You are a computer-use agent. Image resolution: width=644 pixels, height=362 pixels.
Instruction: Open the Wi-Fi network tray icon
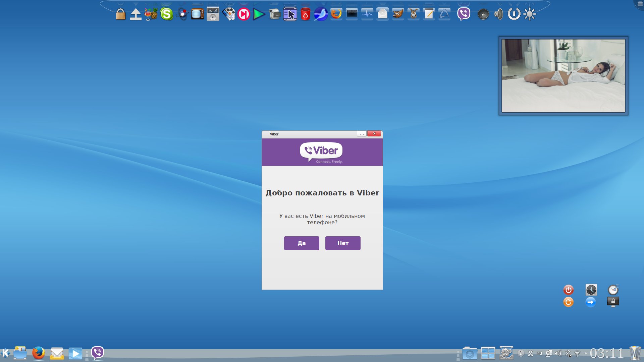(577, 353)
